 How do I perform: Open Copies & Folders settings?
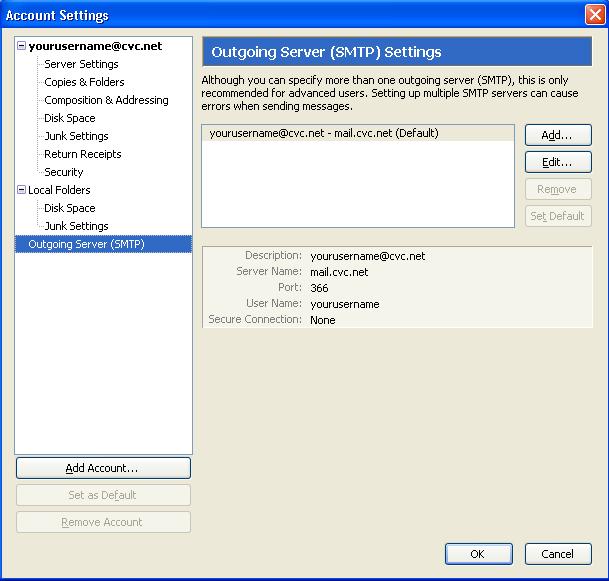tap(84, 82)
